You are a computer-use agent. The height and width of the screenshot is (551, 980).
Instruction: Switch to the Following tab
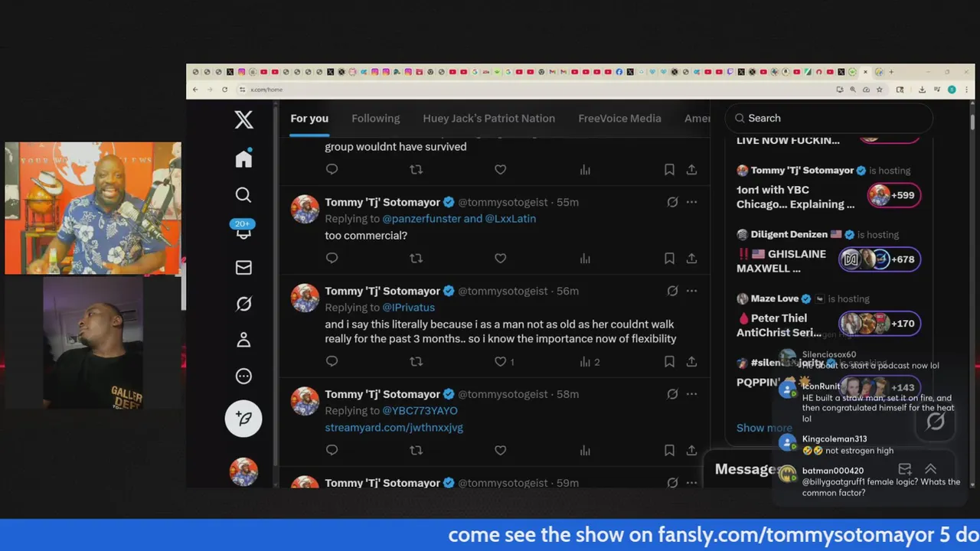[375, 118]
